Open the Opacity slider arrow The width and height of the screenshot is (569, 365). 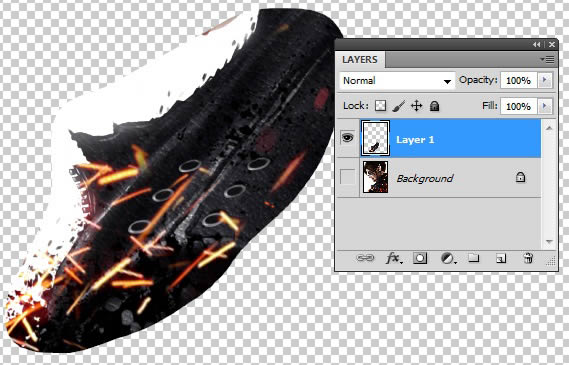pyautogui.click(x=544, y=80)
